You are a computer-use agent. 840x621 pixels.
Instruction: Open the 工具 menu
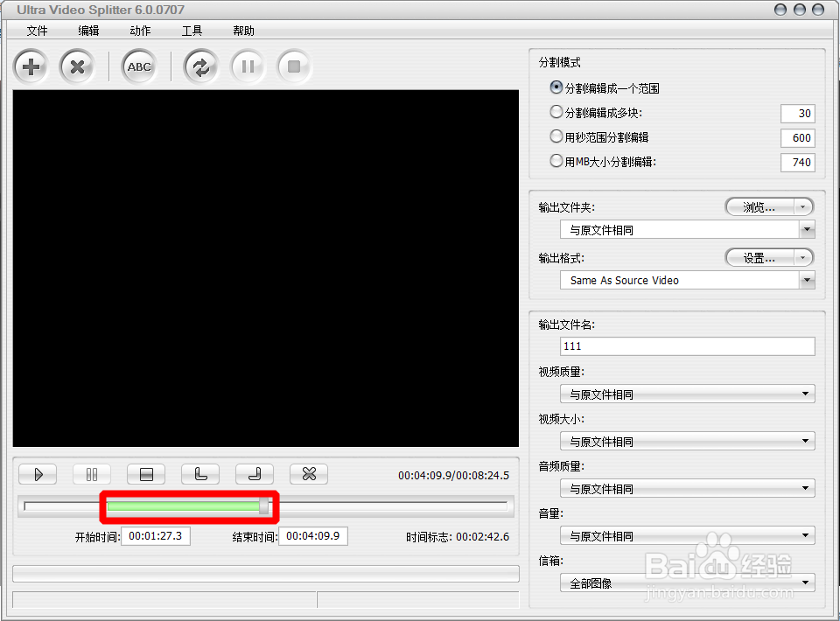coord(192,31)
